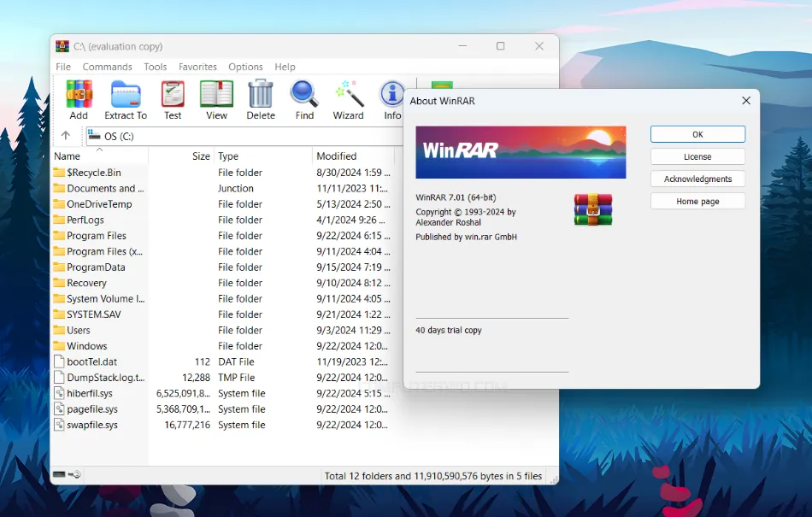Screen dimensions: 812x517
Task: Click the hiberfil.sys system file icon
Action: (x=59, y=393)
